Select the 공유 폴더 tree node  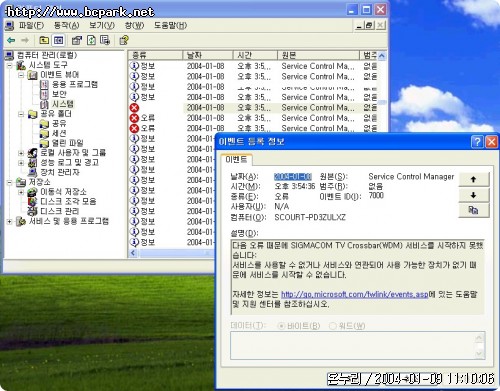click(x=56, y=114)
